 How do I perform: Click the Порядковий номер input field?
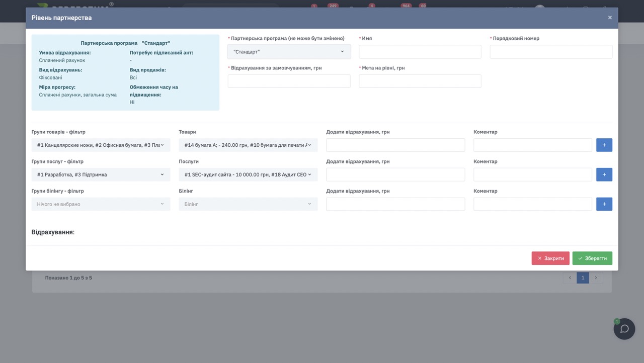tap(551, 52)
